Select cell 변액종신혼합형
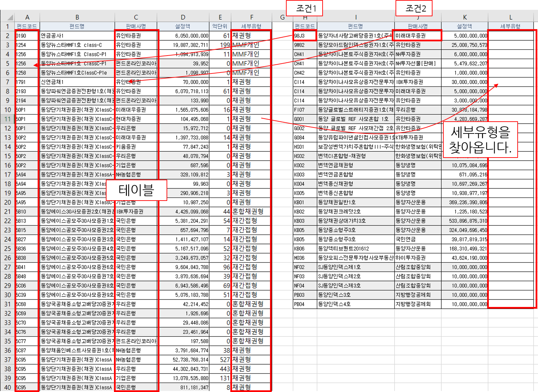 pyautogui.click(x=356, y=193)
